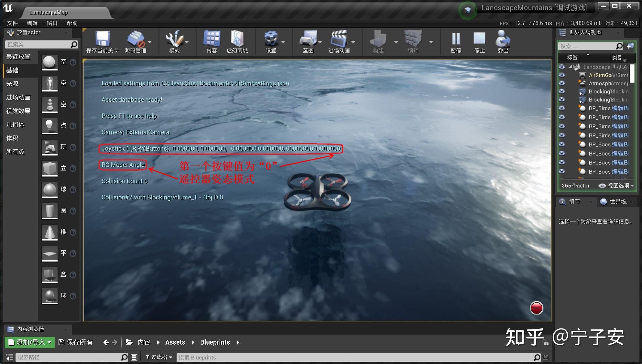The height and width of the screenshot is (364, 642).
Task: Select the 光源 (Lights) category tab
Action: tap(12, 84)
